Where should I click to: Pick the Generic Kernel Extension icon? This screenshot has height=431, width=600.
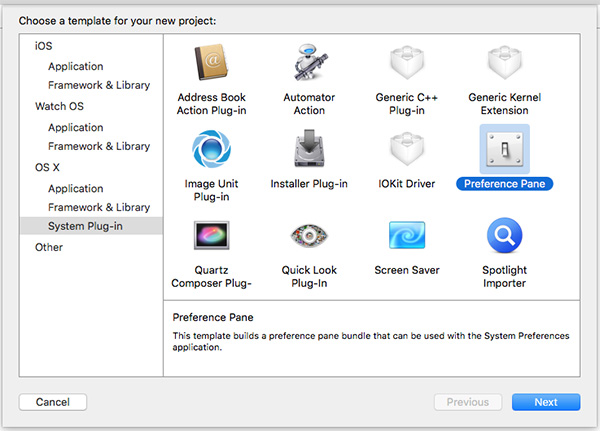tap(505, 62)
